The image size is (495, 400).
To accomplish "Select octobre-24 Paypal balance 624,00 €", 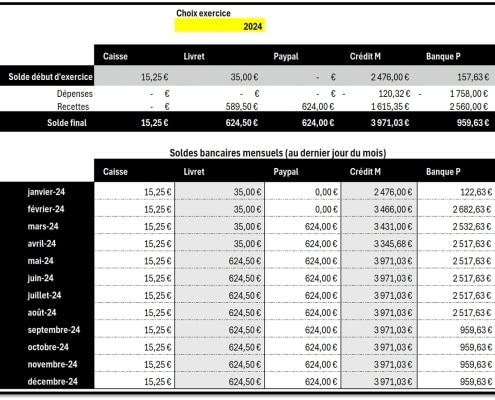I will click(321, 347).
